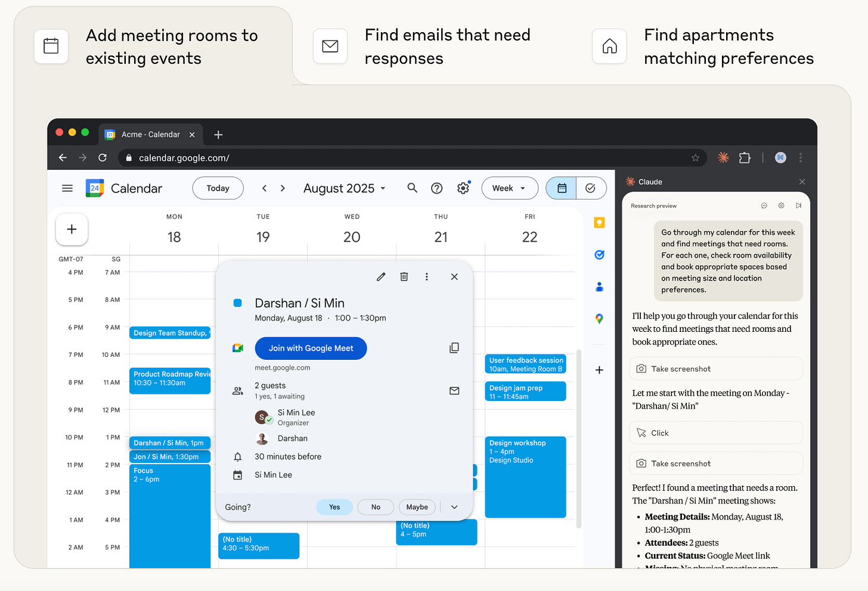The image size is (868, 591).
Task: Open the User feedback session event
Action: [526, 364]
